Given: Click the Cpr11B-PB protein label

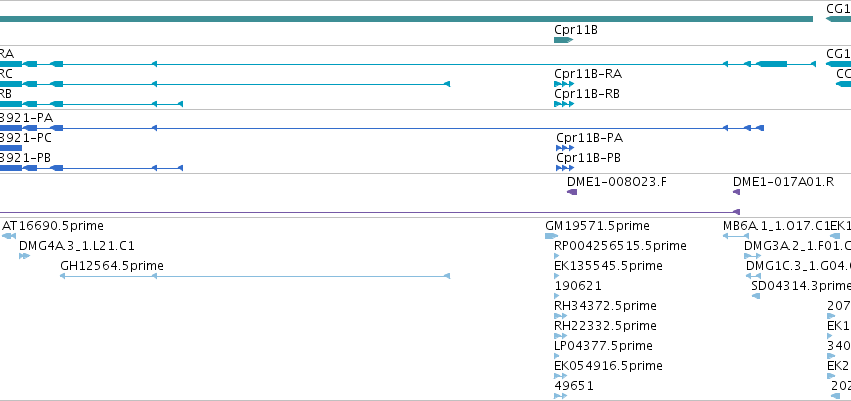Looking at the screenshot, I should pos(588,158).
